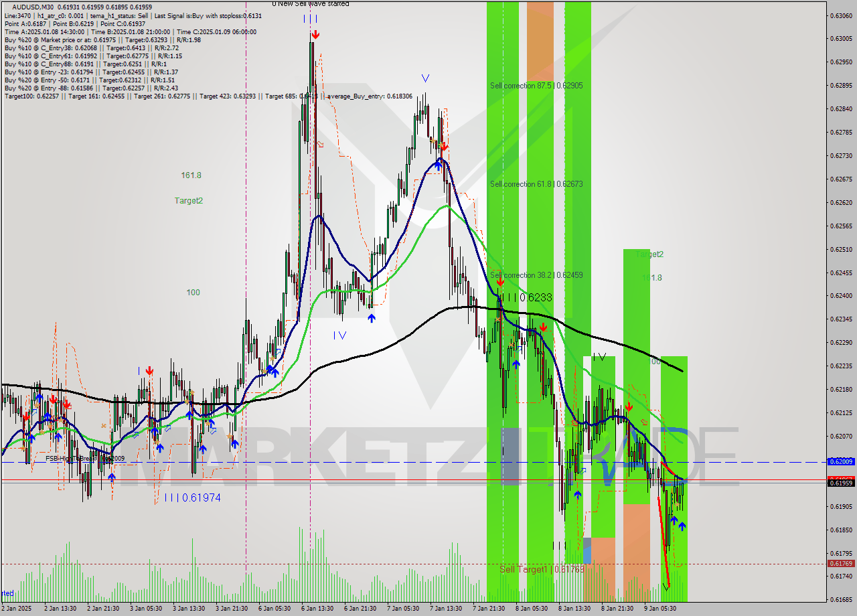Image resolution: width=857 pixels, height=616 pixels.
Task: Click 'Sell Target1 | 0.61768' label
Action: click(x=542, y=569)
